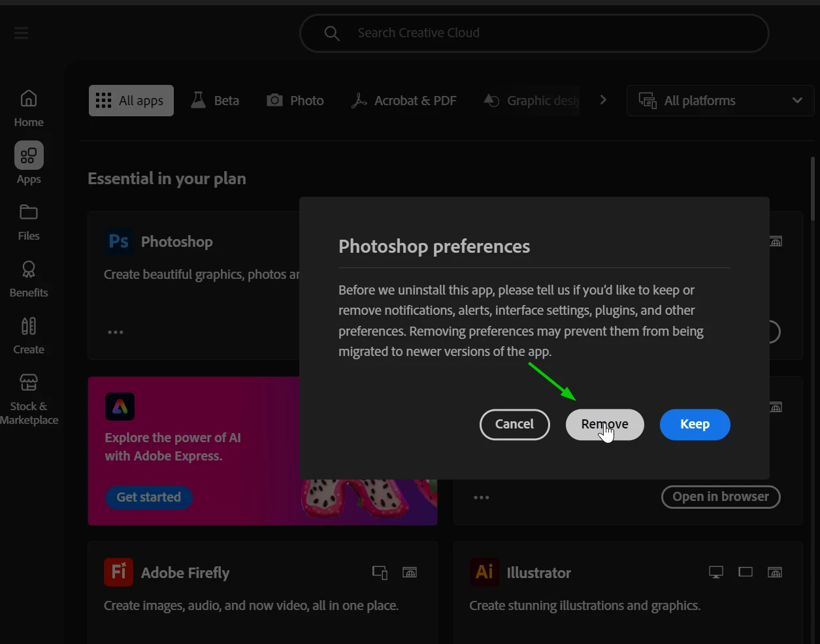Click the Adobe Firefly Fi icon

pos(118,572)
